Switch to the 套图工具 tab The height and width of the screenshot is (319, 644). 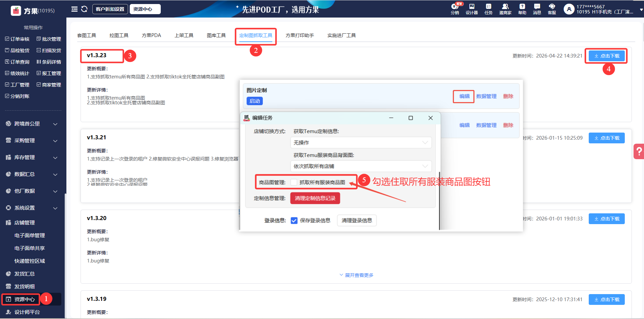tap(87, 35)
